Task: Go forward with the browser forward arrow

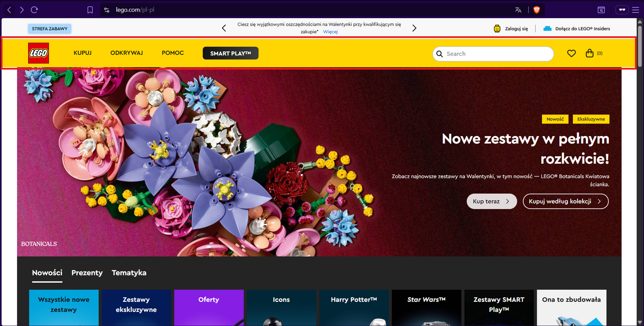Action: click(x=22, y=10)
